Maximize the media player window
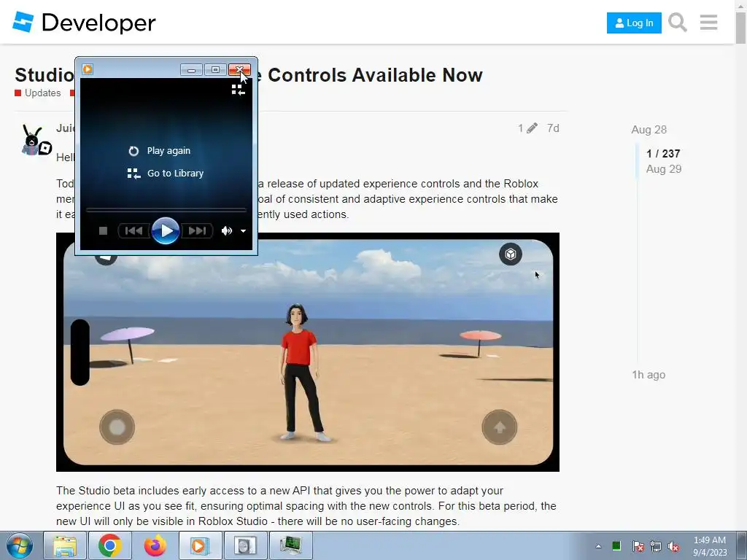 (x=215, y=70)
